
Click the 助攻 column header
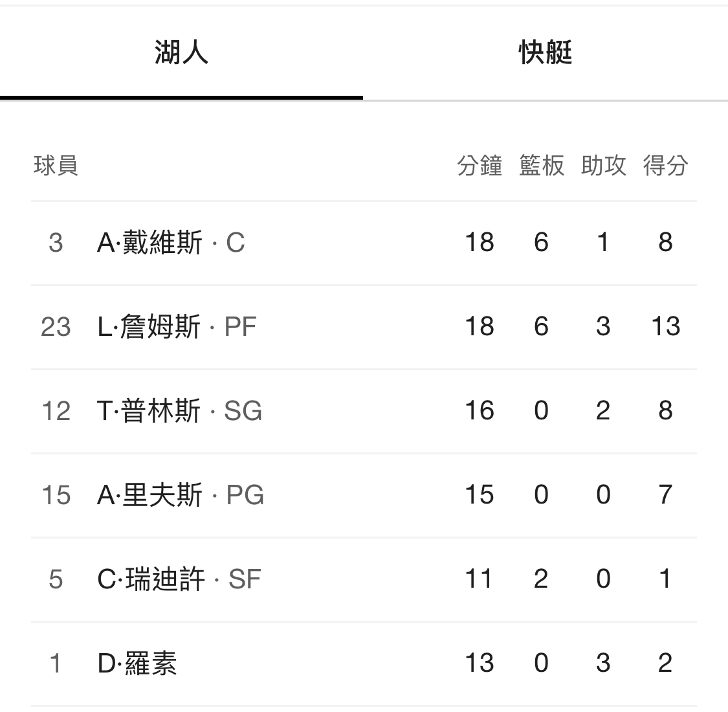pos(603,166)
